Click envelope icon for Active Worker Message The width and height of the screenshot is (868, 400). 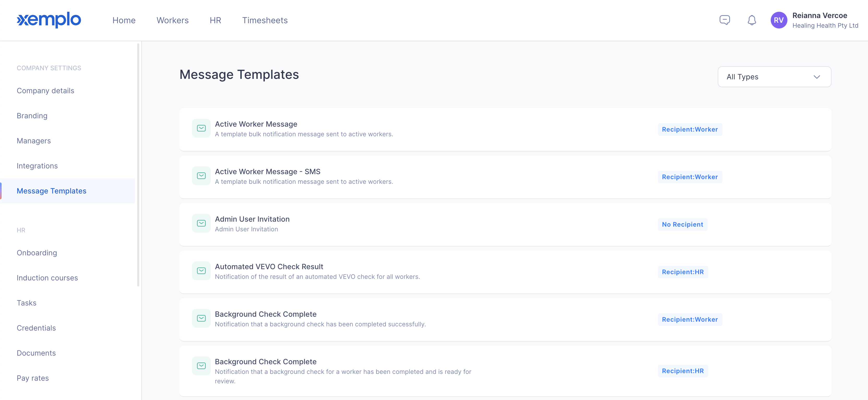[x=201, y=128]
